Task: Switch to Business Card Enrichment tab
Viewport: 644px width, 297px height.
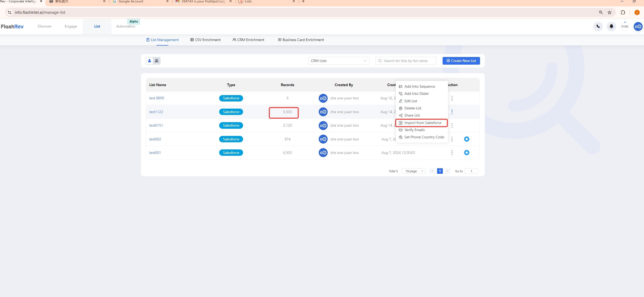Action: click(x=301, y=40)
